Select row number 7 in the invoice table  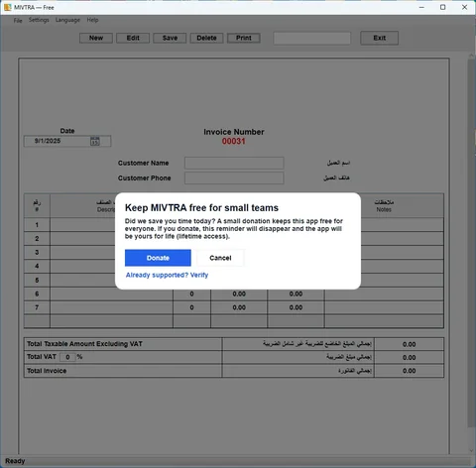[x=37, y=307]
